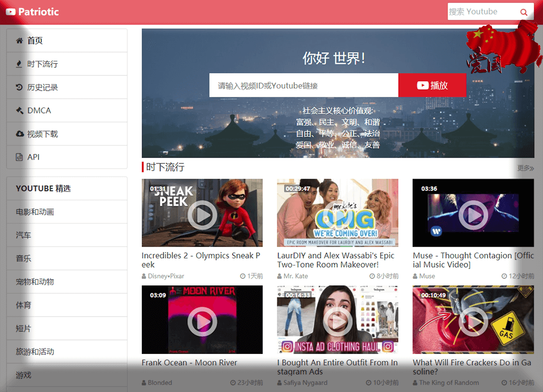
Task: Open the Frank Ocean Moon River thumbnail
Action: tap(202, 320)
